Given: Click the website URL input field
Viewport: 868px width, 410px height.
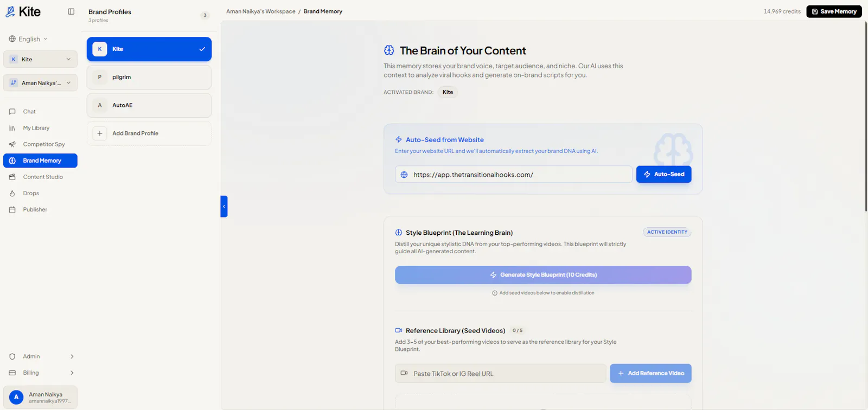Looking at the screenshot, I should pyautogui.click(x=514, y=175).
